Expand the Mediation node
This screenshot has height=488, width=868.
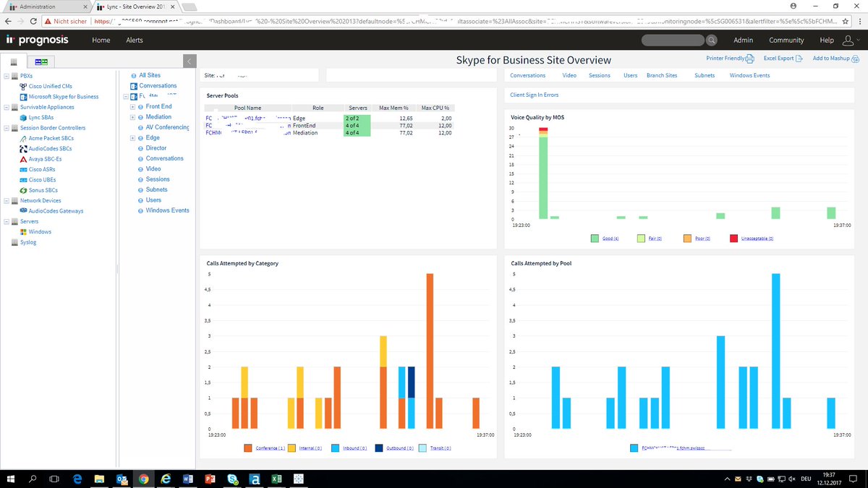pyautogui.click(x=132, y=116)
